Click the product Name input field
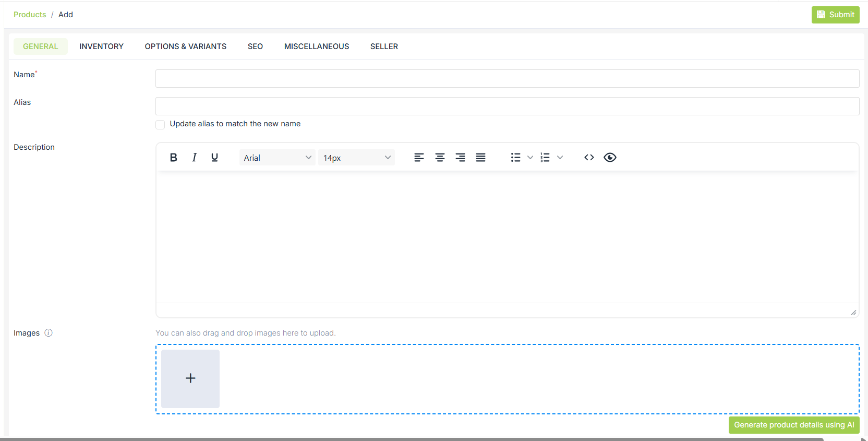 (x=507, y=79)
